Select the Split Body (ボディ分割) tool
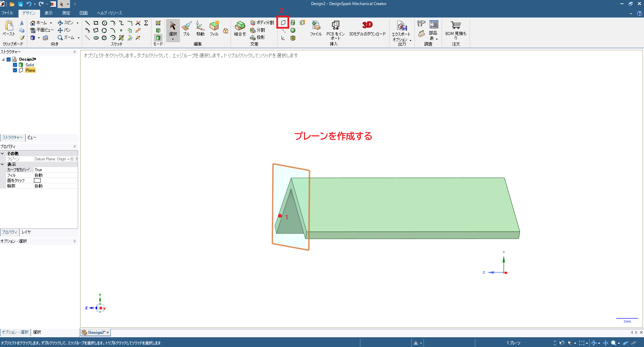 pyautogui.click(x=262, y=23)
